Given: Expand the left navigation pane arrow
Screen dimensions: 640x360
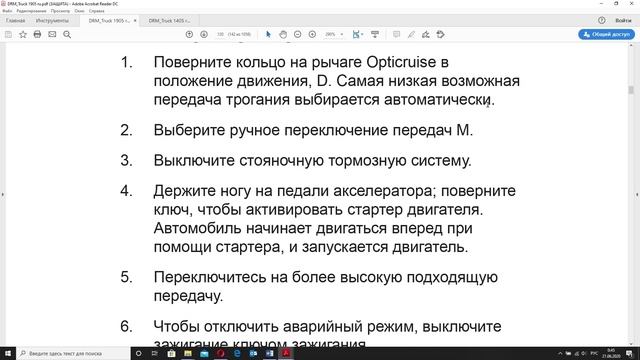Looking at the screenshot, I should (x=3, y=195).
